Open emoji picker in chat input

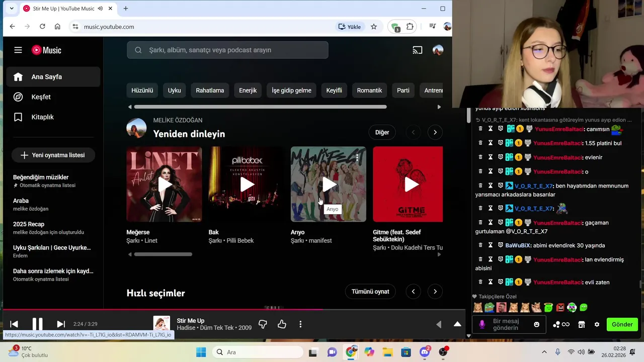click(536, 325)
